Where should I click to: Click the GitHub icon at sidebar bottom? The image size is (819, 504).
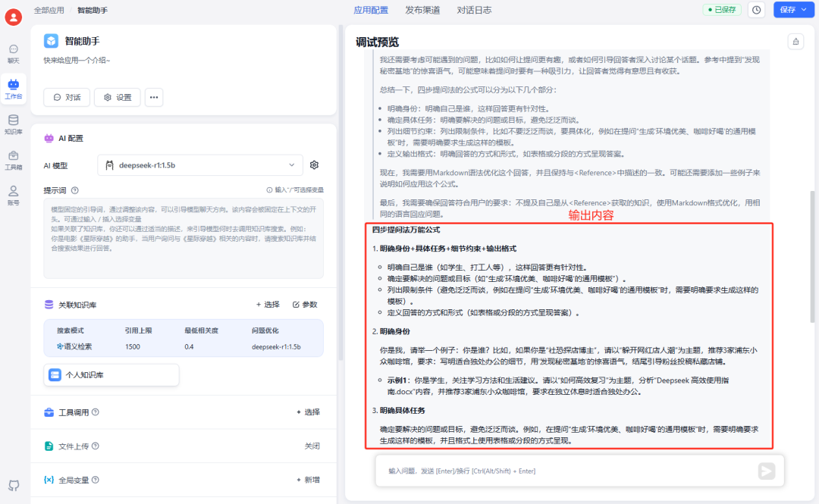pyautogui.click(x=14, y=485)
